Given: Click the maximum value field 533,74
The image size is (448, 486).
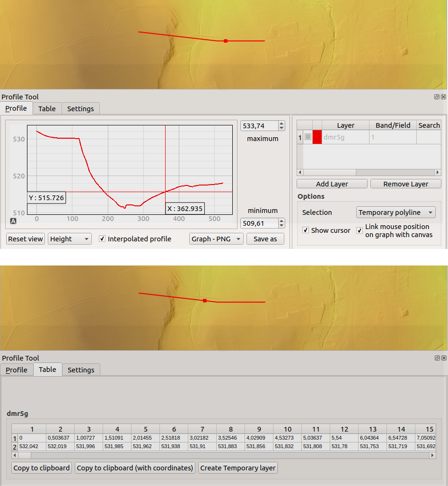Looking at the screenshot, I should pos(259,125).
